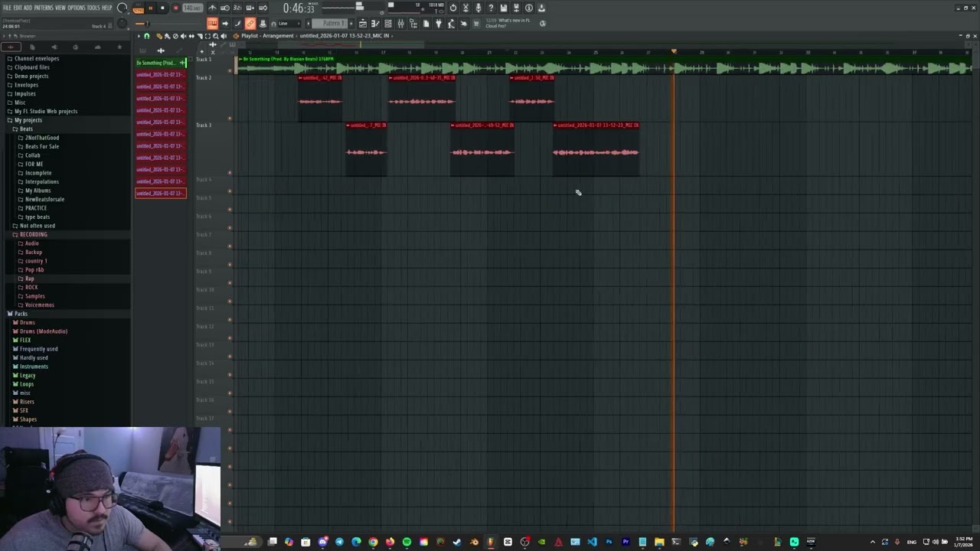The width and height of the screenshot is (980, 551).
Task: Expand the Demo projects folder
Action: coord(31,76)
